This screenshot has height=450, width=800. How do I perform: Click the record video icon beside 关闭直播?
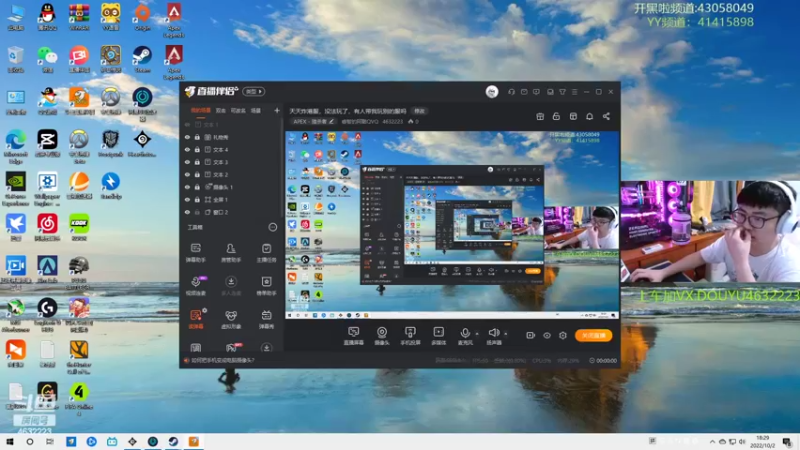[530, 335]
